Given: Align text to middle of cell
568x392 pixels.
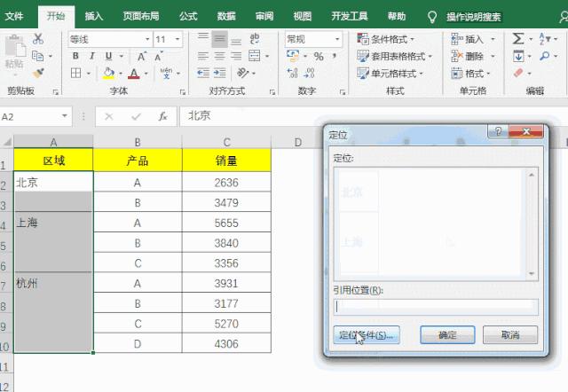Looking at the screenshot, I should click(x=219, y=39).
